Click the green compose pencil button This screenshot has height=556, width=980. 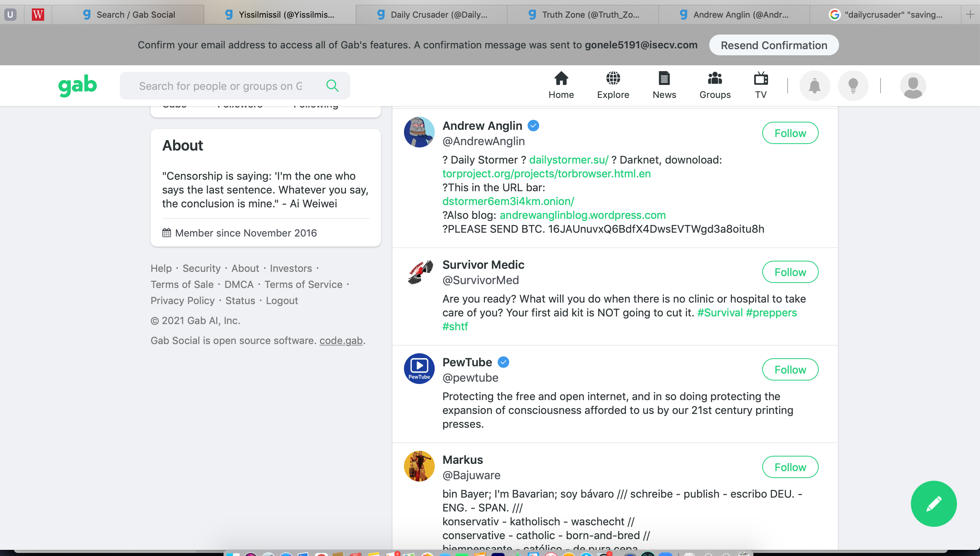[934, 504]
